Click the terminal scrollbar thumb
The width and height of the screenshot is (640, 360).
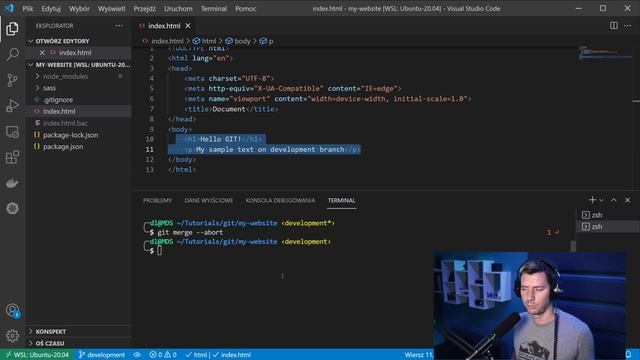tap(573, 245)
